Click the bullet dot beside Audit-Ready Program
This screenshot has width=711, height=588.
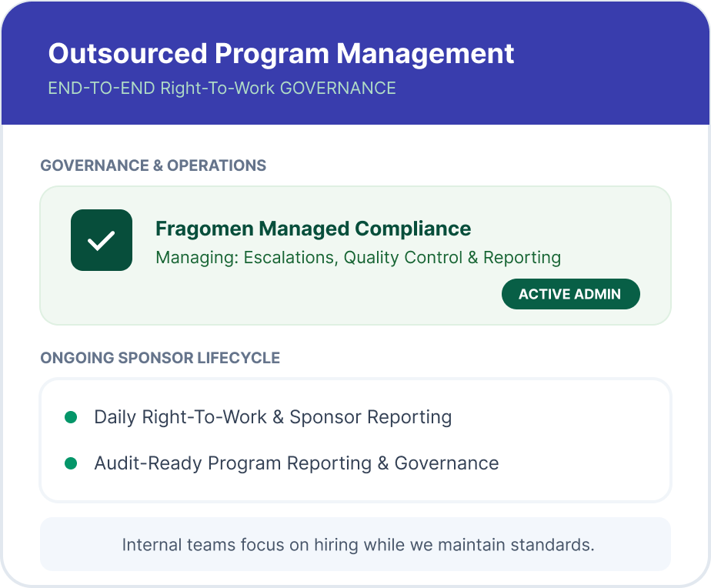point(71,463)
